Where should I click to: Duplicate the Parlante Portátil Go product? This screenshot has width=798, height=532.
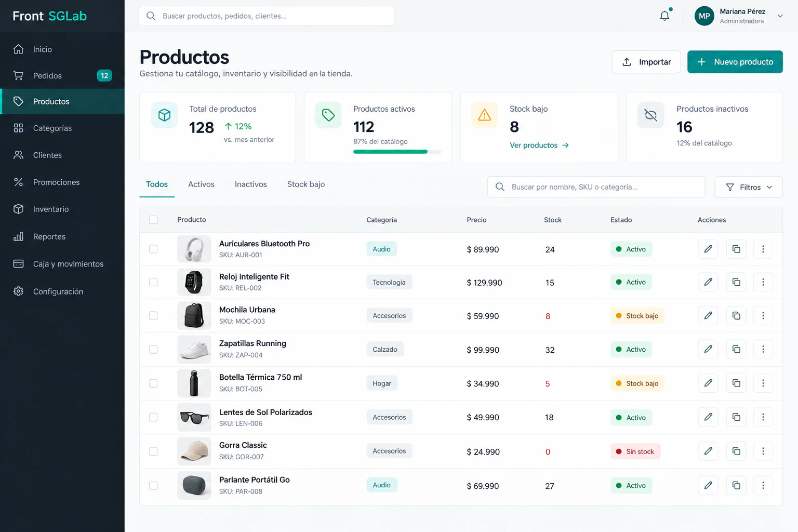736,485
